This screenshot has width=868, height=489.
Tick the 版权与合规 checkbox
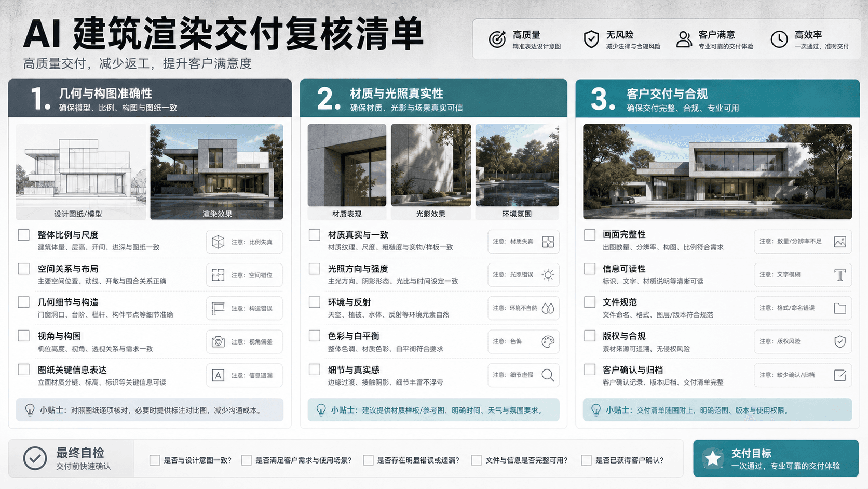[x=590, y=336]
